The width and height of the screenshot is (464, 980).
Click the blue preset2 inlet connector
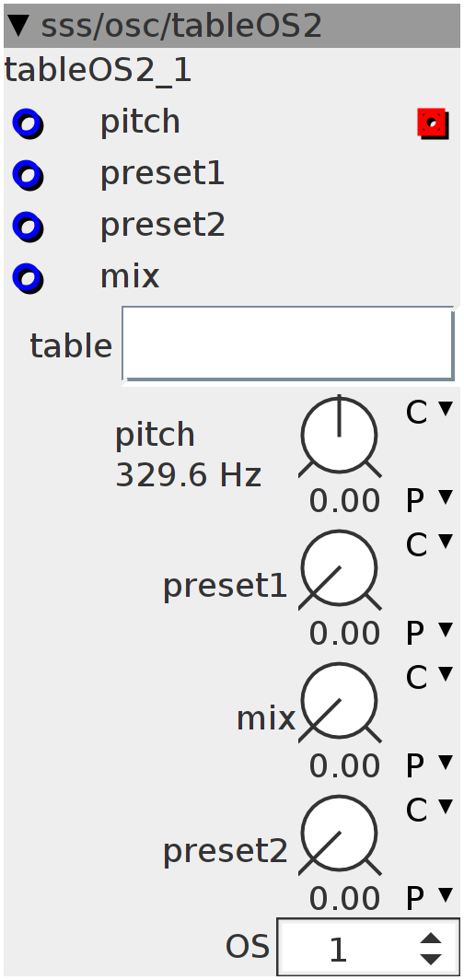point(29,227)
